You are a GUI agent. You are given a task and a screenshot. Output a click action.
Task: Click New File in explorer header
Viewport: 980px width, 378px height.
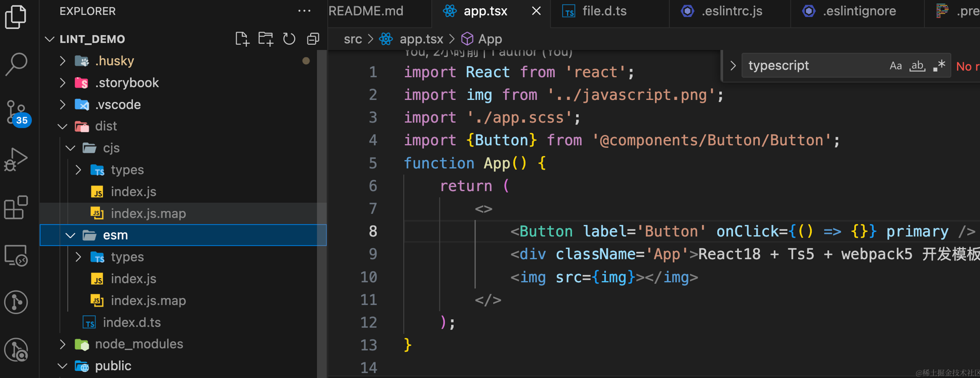(242, 39)
